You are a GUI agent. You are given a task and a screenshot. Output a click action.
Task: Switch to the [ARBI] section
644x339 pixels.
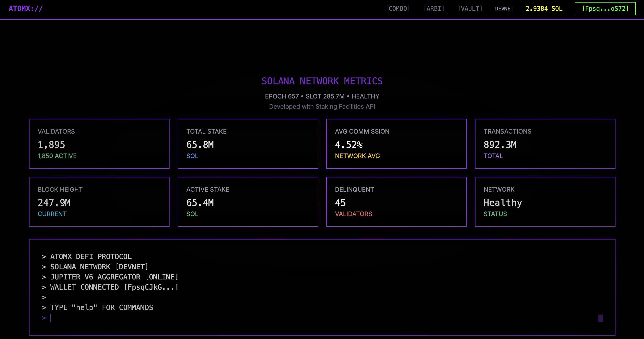[x=434, y=9]
